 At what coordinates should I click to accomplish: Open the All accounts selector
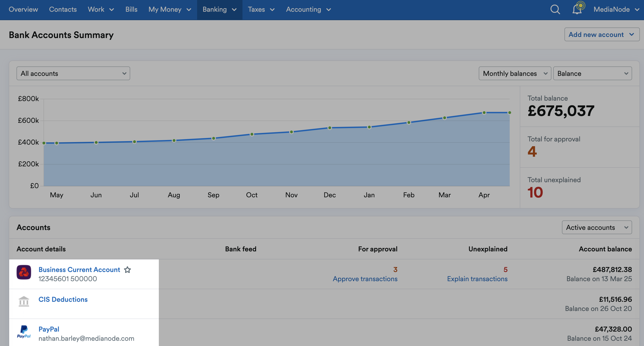tap(73, 74)
